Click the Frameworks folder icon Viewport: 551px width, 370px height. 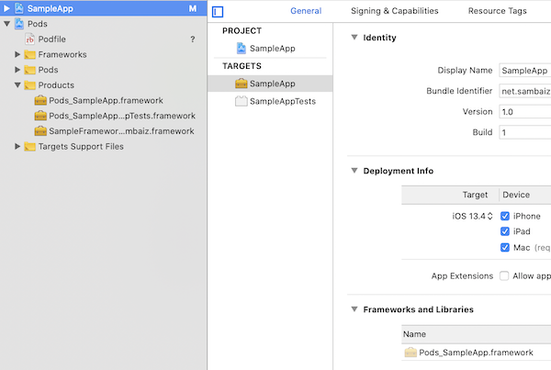coord(30,54)
